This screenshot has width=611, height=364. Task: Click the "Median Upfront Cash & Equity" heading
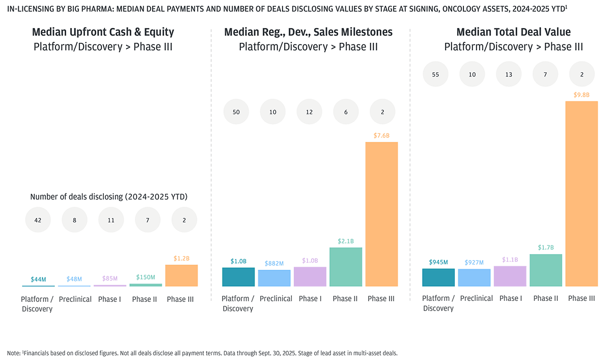pyautogui.click(x=103, y=32)
